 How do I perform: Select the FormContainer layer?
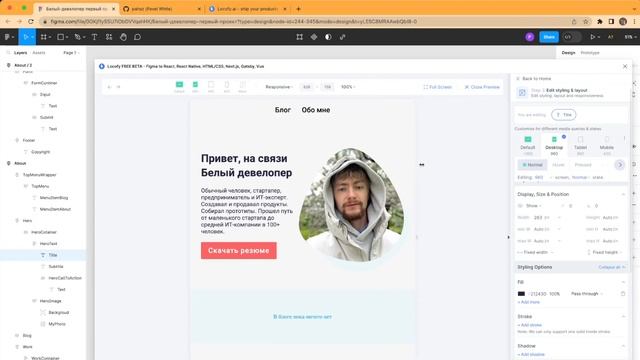coord(43,83)
